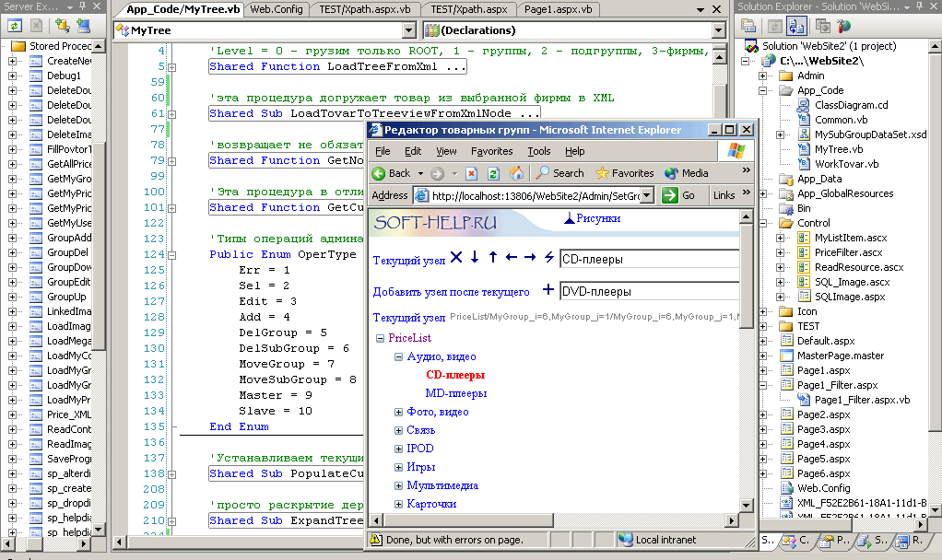
Task: Click the Мультимедиа tree link
Action: 442,485
